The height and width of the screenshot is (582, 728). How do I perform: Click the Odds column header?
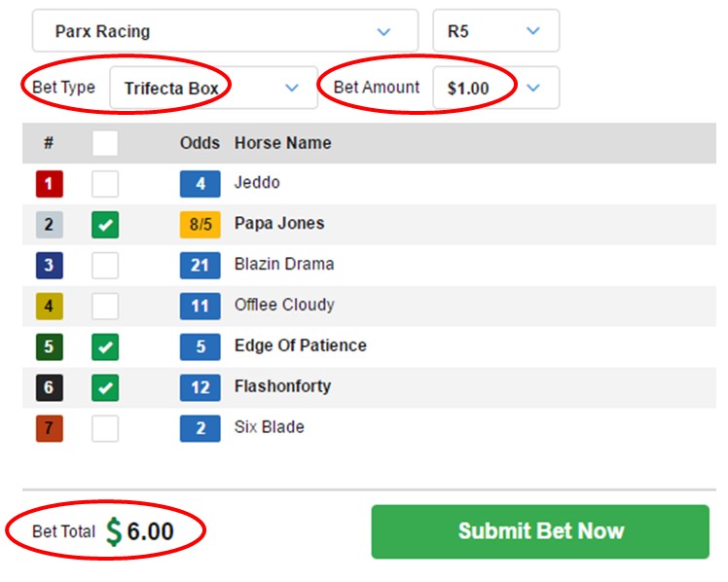coord(200,143)
